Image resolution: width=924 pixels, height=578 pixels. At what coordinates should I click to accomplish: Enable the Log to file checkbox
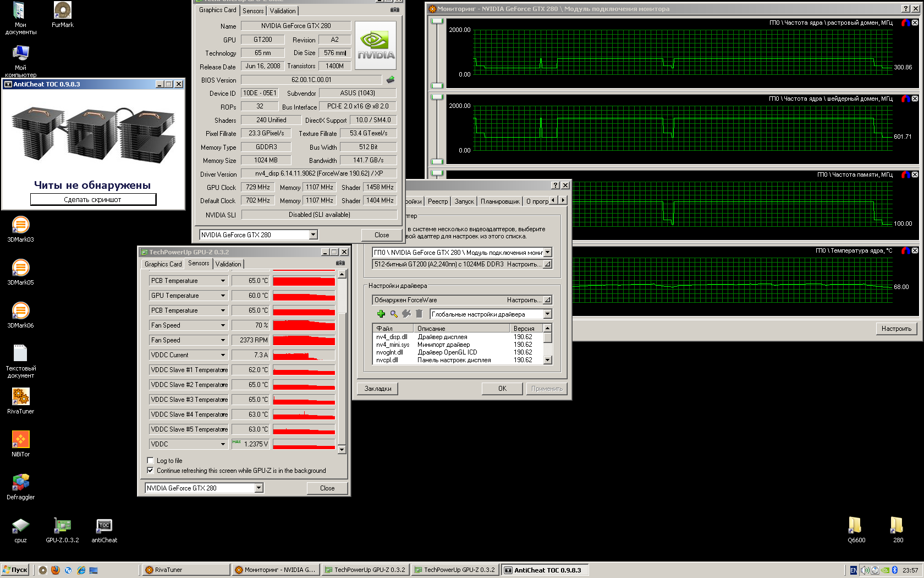pos(150,461)
